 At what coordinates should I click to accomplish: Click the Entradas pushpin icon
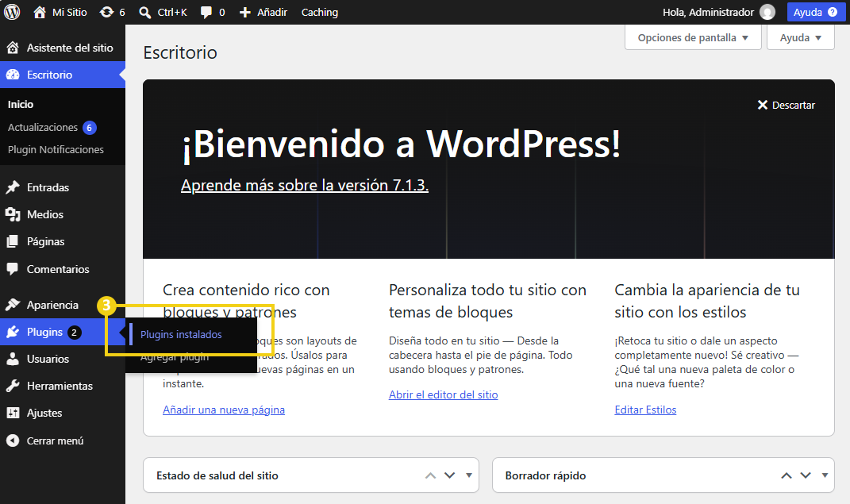pos(13,187)
